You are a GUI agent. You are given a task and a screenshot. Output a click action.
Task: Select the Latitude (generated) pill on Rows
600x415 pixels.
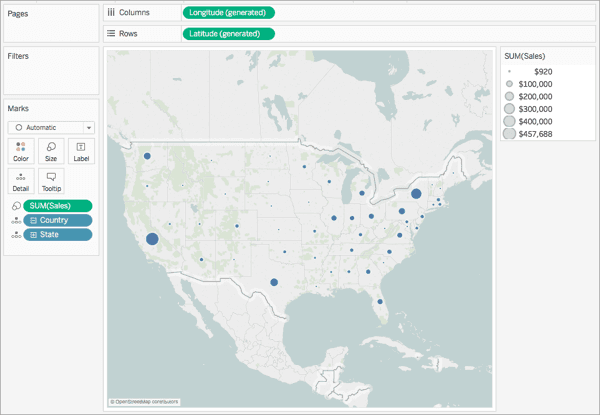pos(228,33)
